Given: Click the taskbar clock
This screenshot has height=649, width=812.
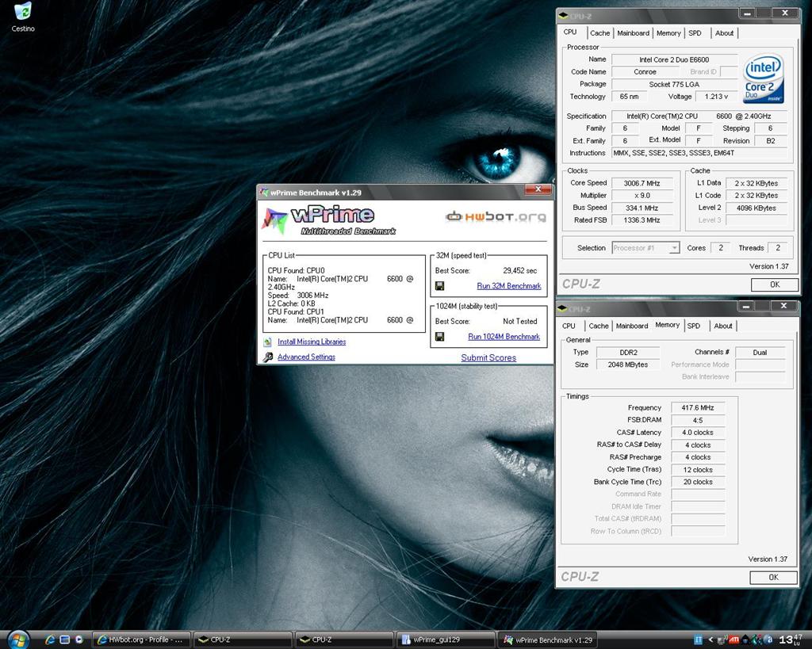Looking at the screenshot, I should [792, 640].
